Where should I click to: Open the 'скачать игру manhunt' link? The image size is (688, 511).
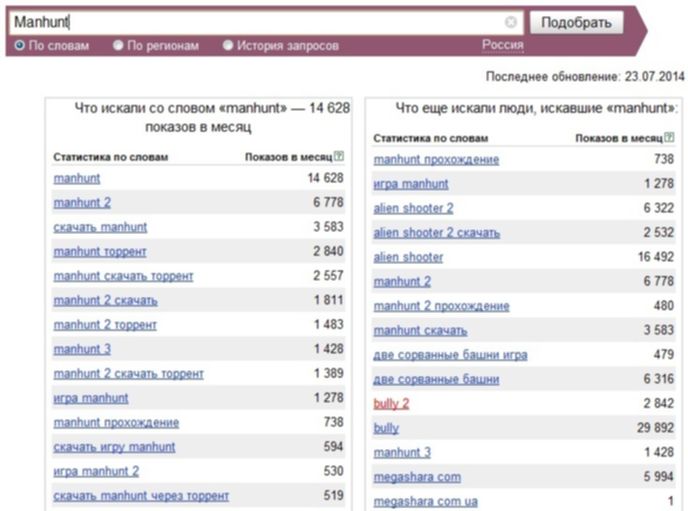pos(114,447)
